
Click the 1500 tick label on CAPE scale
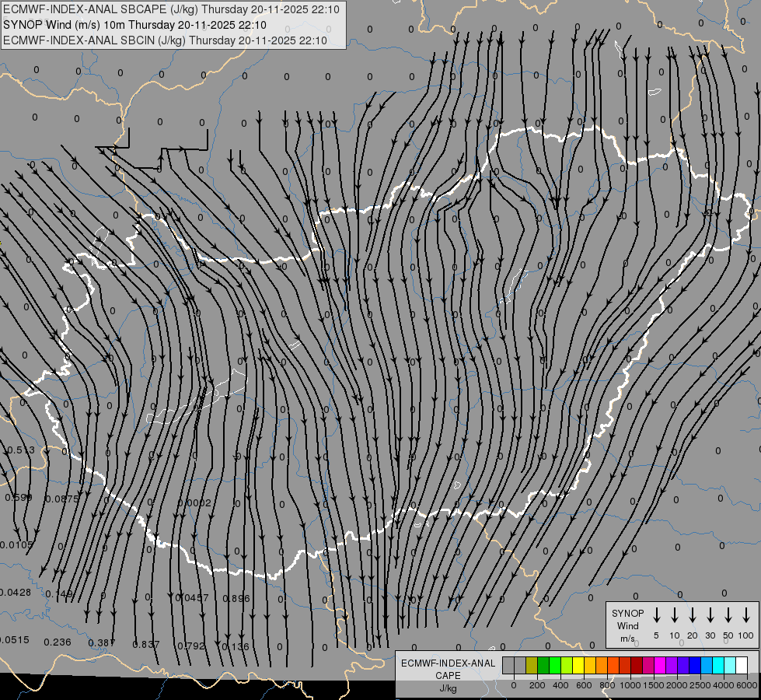coord(654,685)
